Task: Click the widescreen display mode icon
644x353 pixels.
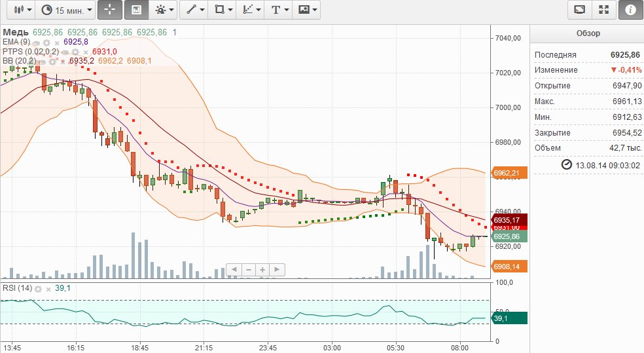Action: pos(579,10)
